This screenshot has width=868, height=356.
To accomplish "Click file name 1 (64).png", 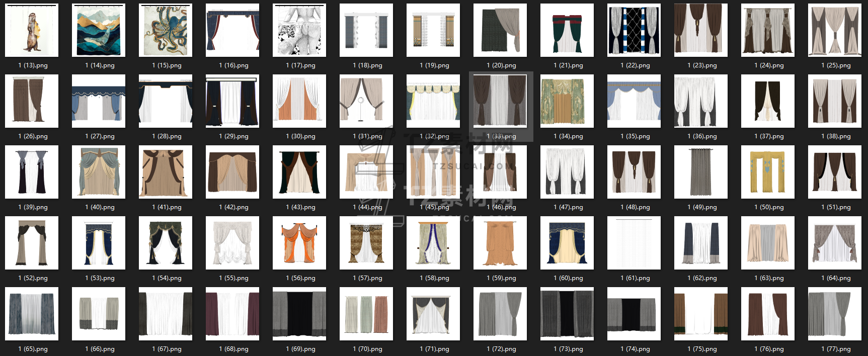I will [x=836, y=278].
